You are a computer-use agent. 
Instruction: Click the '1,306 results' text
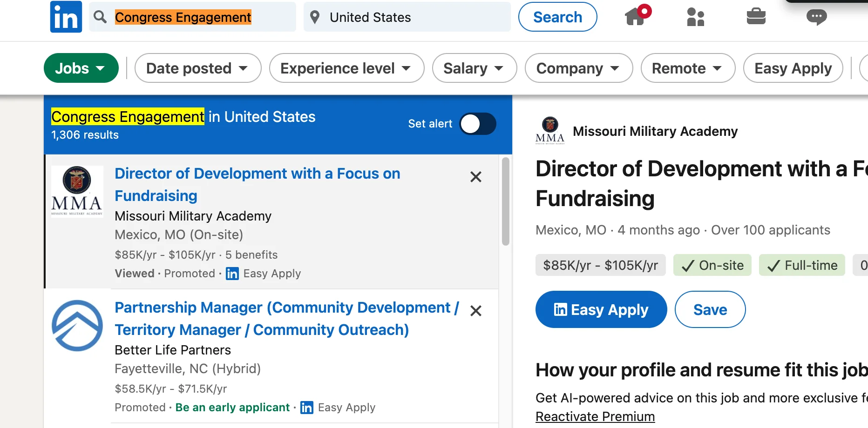(85, 135)
